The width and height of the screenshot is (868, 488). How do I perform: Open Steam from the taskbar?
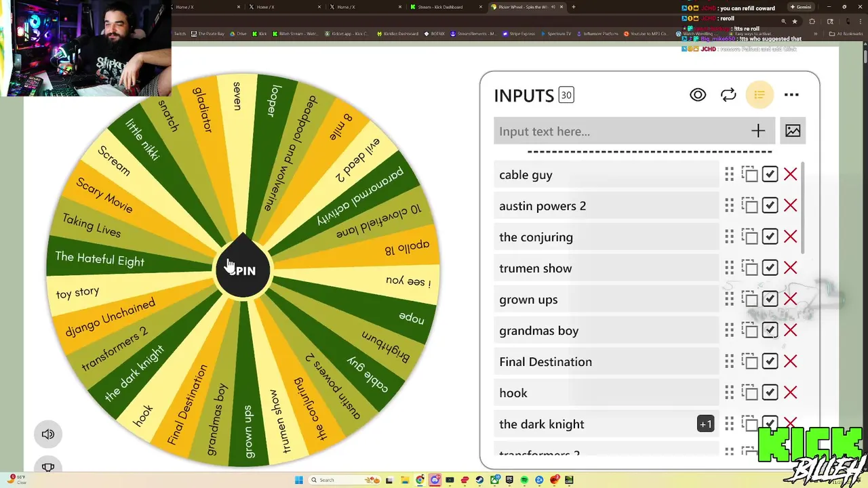(x=479, y=480)
